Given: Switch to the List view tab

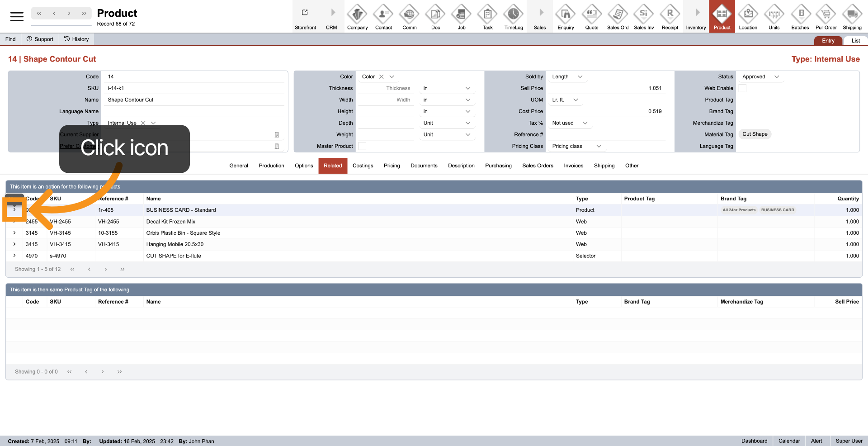Looking at the screenshot, I should click(x=855, y=41).
